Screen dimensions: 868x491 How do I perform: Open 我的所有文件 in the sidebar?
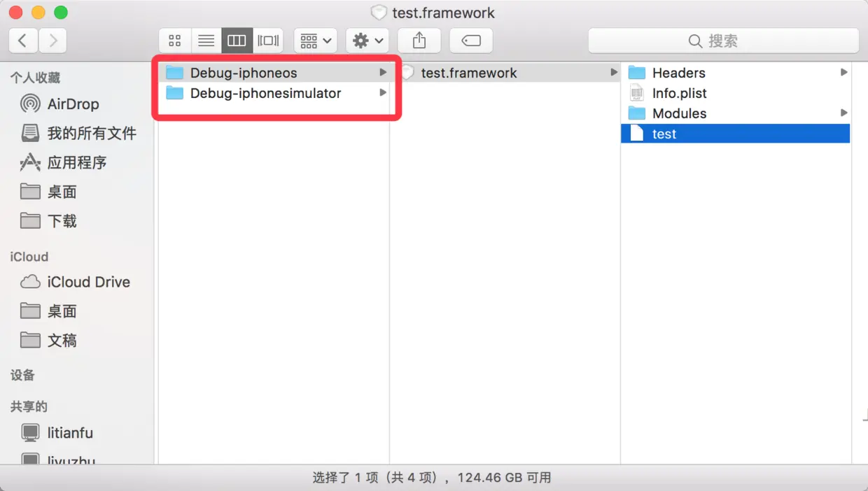tap(92, 133)
